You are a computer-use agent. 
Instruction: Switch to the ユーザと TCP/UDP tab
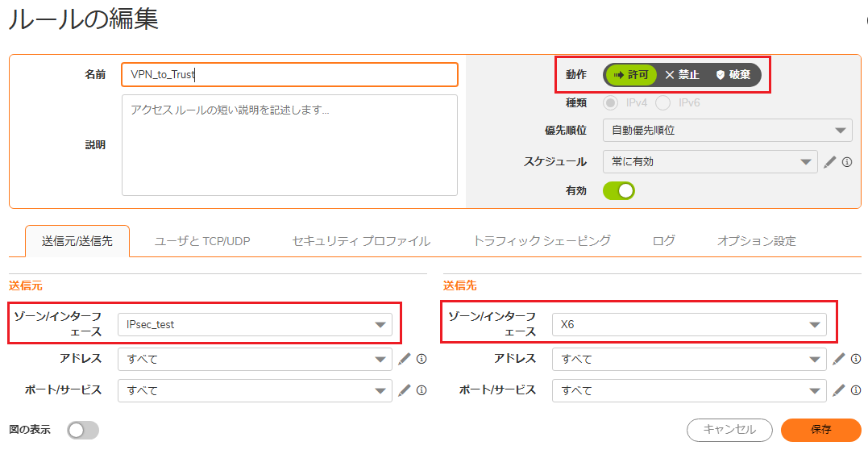click(202, 241)
